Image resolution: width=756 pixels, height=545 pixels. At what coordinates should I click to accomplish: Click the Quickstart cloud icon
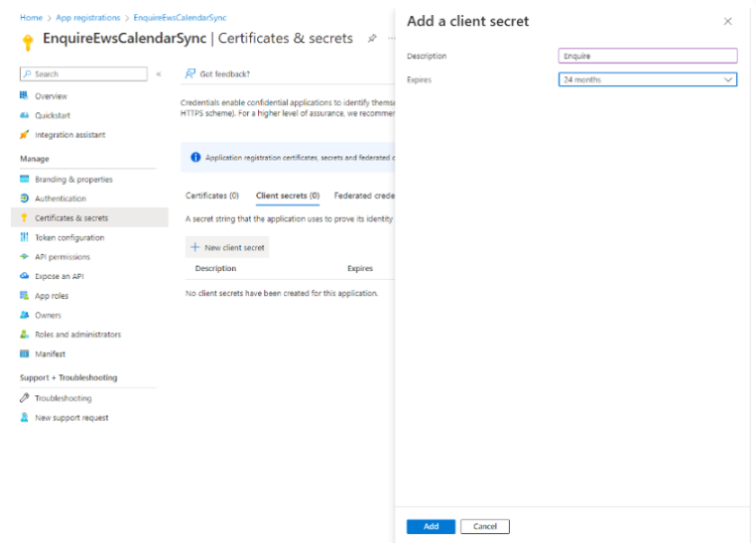tap(24, 115)
